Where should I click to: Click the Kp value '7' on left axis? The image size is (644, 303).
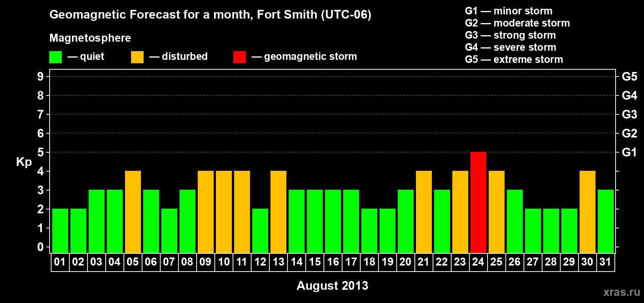pos(41,114)
